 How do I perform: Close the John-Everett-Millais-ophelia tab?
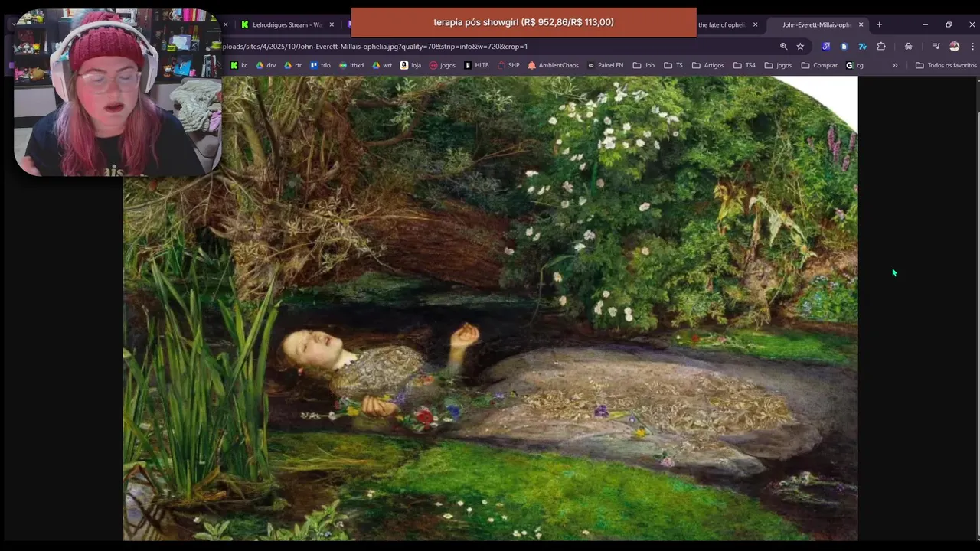click(x=861, y=24)
